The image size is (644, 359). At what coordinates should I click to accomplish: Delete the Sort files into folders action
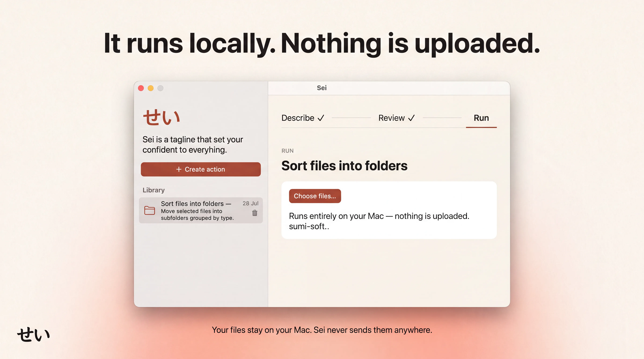(x=254, y=213)
